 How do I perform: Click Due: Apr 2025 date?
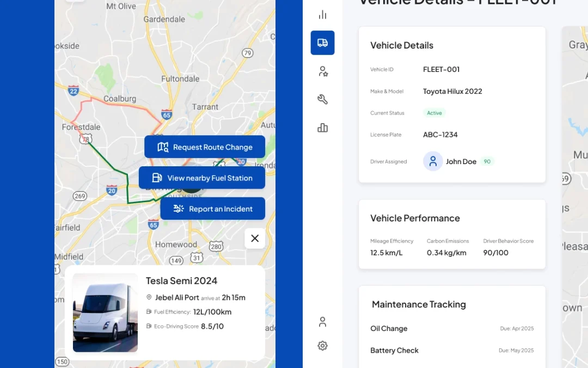517,329
